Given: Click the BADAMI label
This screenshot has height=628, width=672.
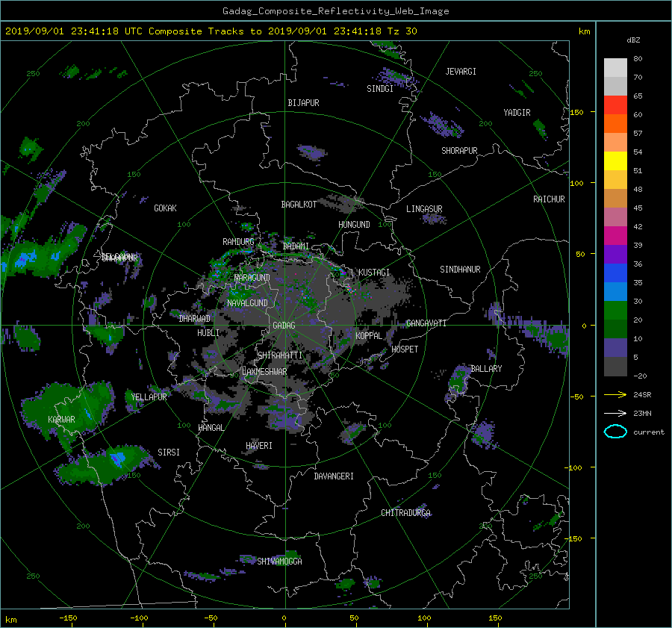Looking at the screenshot, I should tap(296, 246).
